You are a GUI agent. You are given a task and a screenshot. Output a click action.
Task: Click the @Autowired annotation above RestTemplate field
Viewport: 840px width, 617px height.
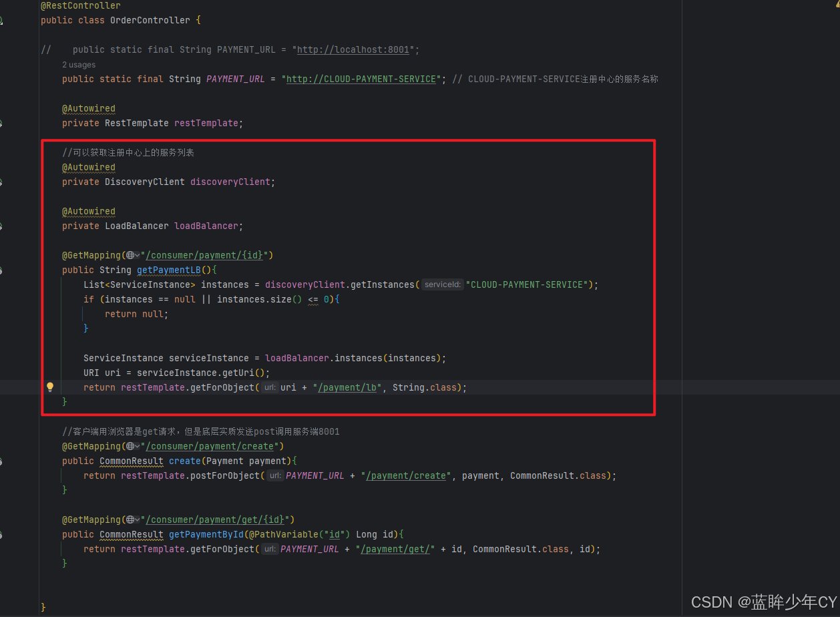89,108
